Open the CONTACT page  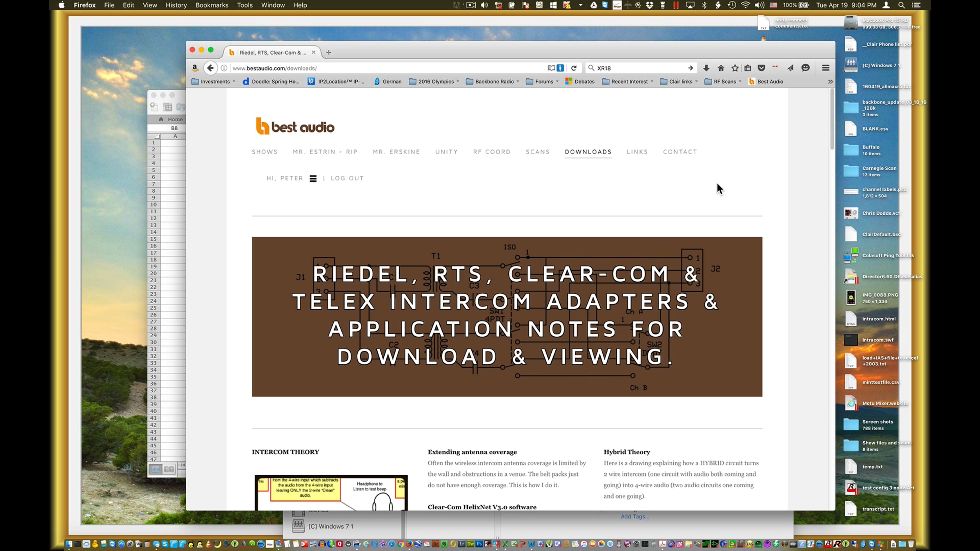(x=680, y=152)
